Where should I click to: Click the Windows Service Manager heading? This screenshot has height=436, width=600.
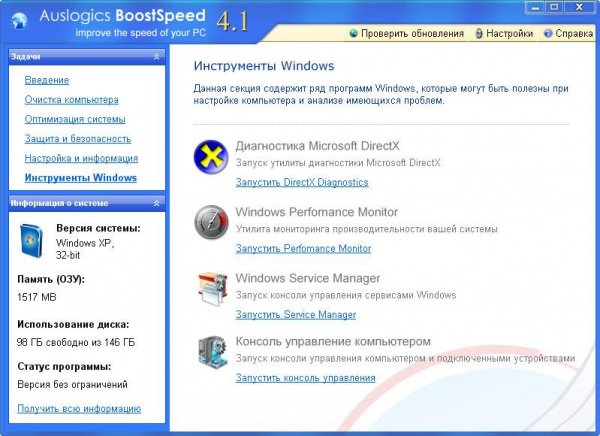308,278
